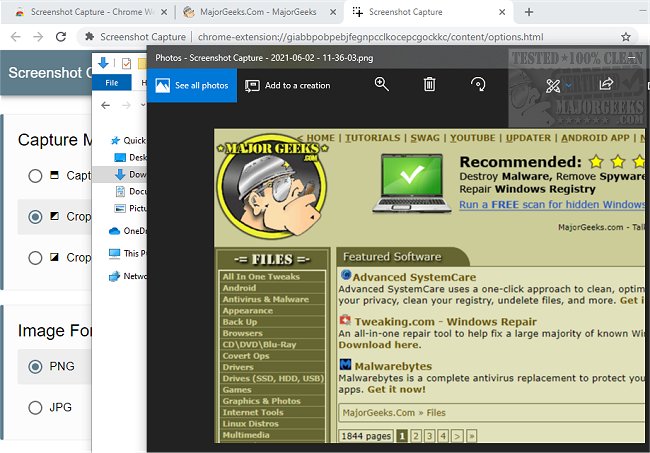Select Pictures in Explorer navigation

click(x=130, y=208)
